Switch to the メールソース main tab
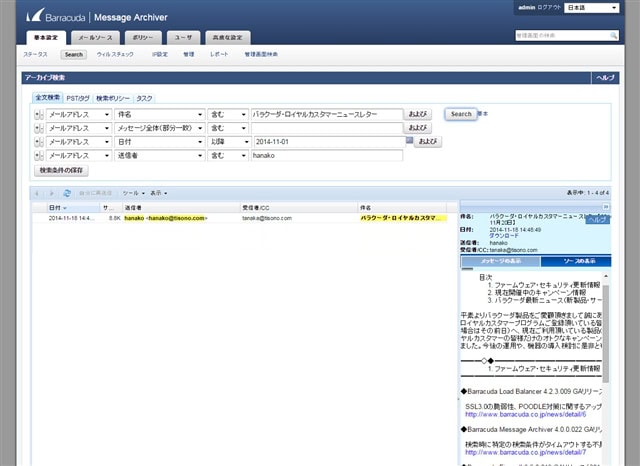Viewport: 640px width, 466px height. point(95,38)
